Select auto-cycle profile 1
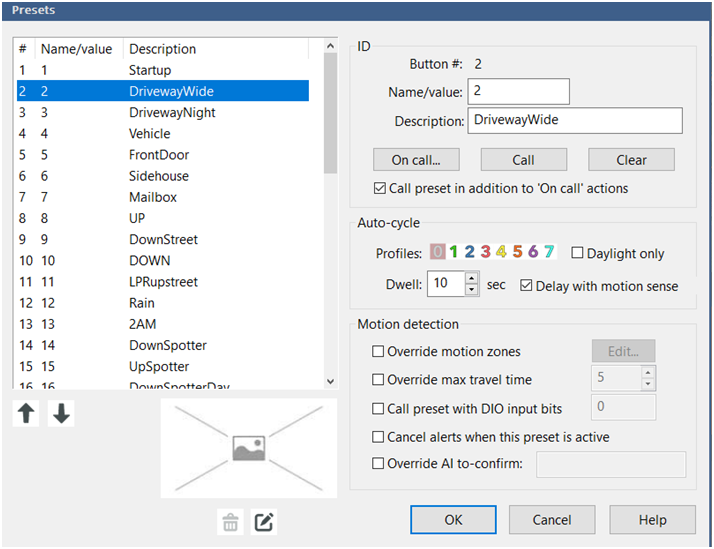The height and width of the screenshot is (549, 714). [454, 252]
